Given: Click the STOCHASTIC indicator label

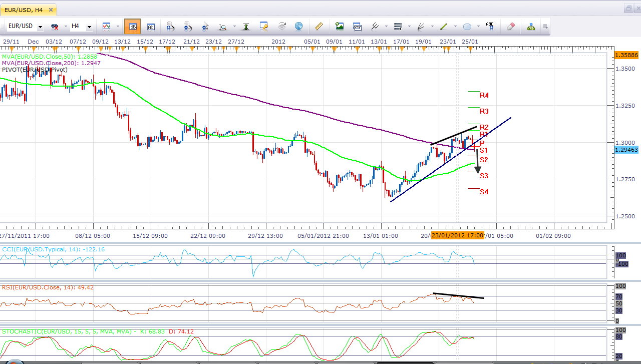Looking at the screenshot, I should coord(98,331).
